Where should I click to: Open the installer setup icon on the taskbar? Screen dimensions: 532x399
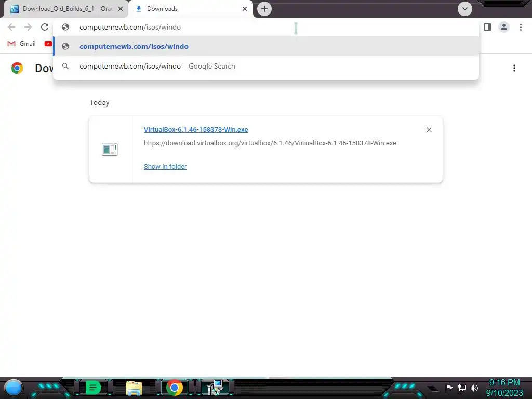pos(215,388)
